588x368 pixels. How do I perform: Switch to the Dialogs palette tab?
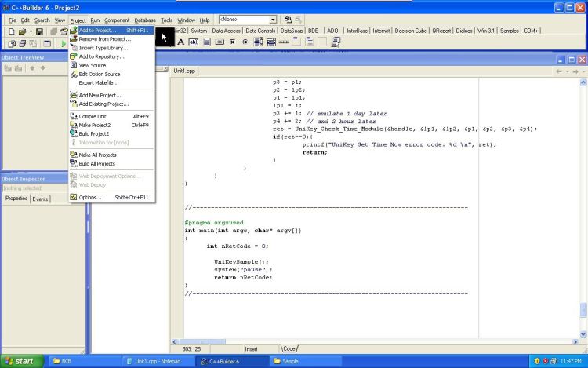(x=464, y=31)
